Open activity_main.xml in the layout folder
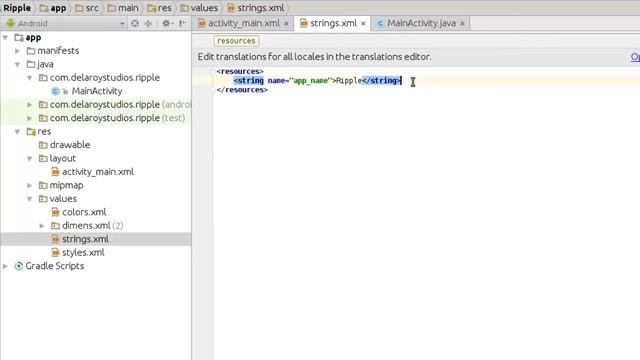The height and width of the screenshot is (360, 640). pos(98,172)
